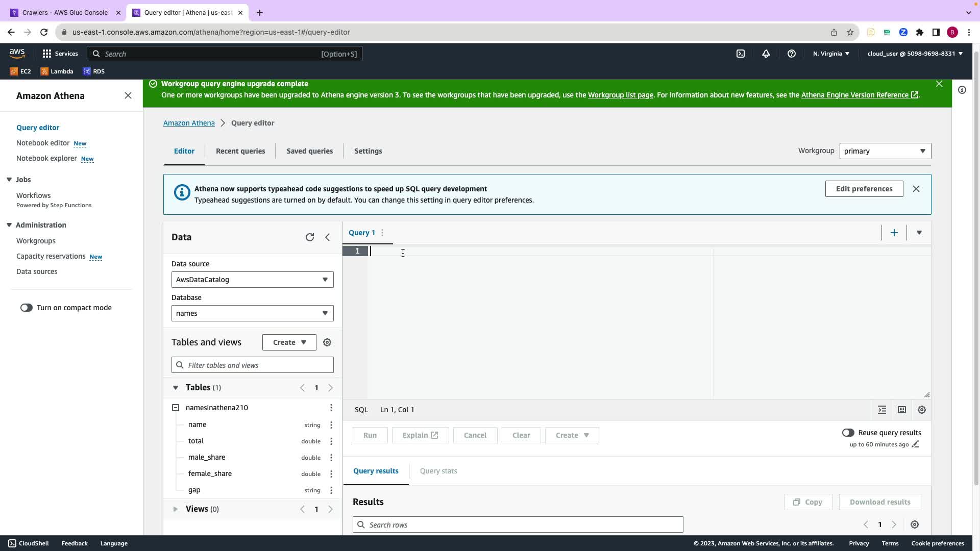The width and height of the screenshot is (980, 551).
Task: Open notifications bell icon
Action: (766, 54)
